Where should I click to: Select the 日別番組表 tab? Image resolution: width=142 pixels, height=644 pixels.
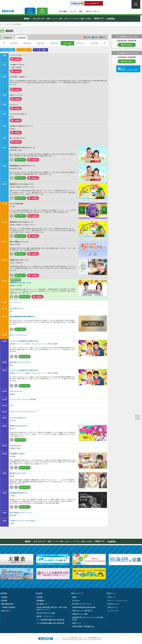coord(22,38)
